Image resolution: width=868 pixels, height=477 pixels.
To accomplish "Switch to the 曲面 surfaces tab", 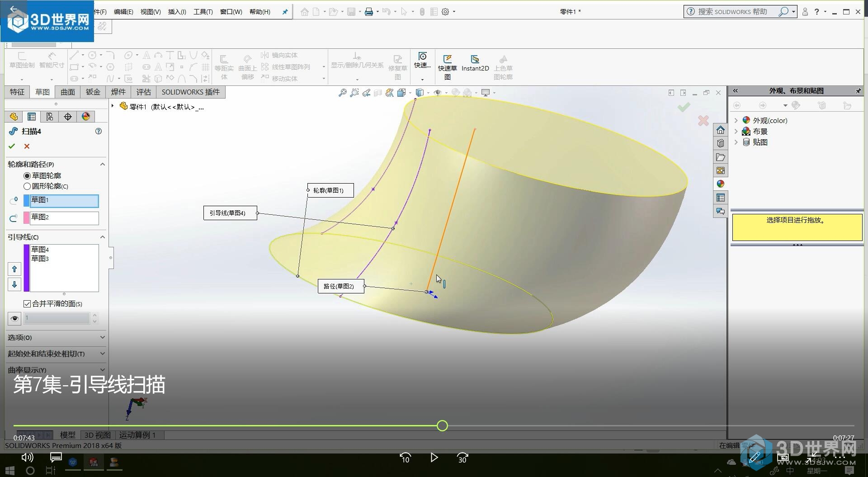I will pyautogui.click(x=68, y=92).
